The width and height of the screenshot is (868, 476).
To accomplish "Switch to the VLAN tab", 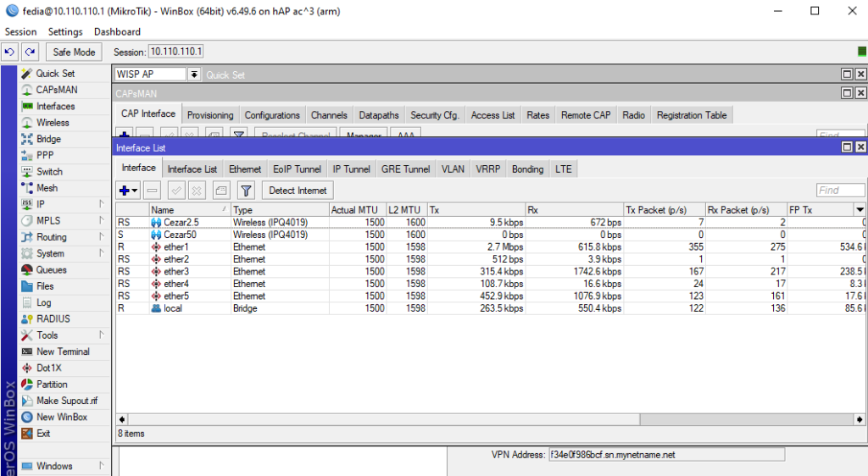I will [453, 169].
